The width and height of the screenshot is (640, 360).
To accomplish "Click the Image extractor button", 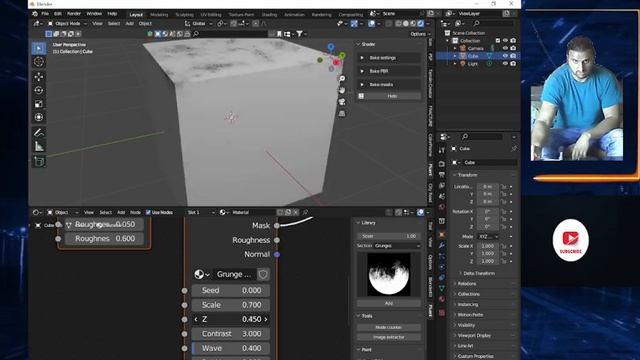I will click(389, 337).
